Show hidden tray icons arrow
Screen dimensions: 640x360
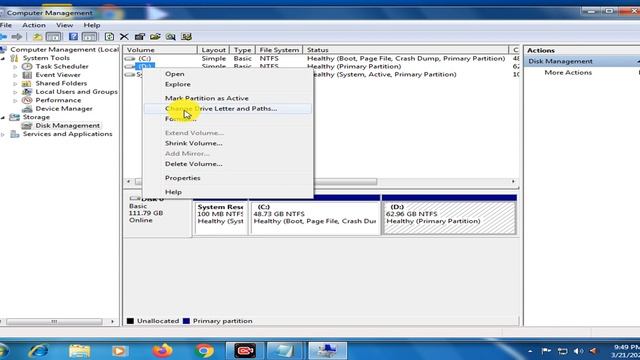coord(530,351)
